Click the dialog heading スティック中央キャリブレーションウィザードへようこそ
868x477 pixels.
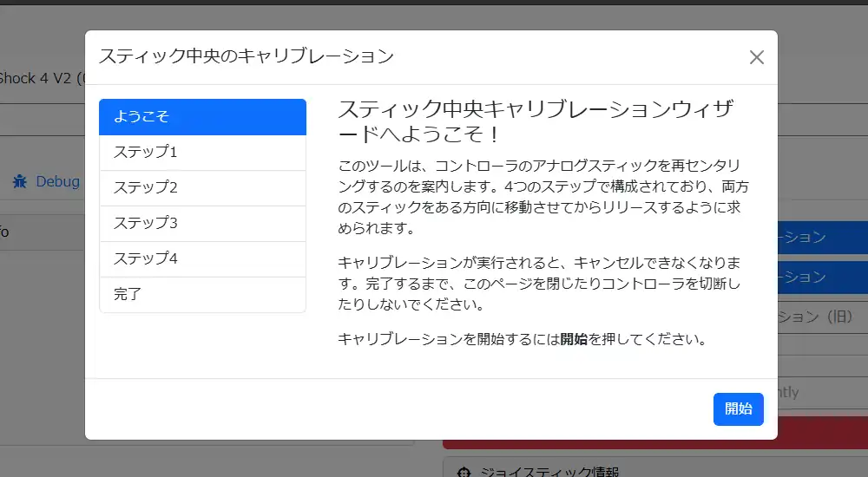(536, 121)
